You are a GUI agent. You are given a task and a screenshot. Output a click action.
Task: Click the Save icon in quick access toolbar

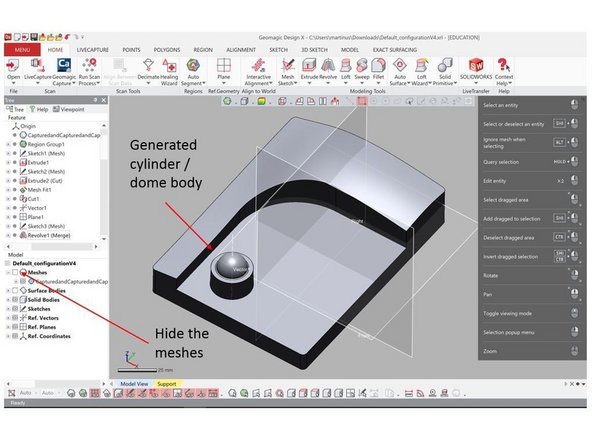tap(34, 37)
